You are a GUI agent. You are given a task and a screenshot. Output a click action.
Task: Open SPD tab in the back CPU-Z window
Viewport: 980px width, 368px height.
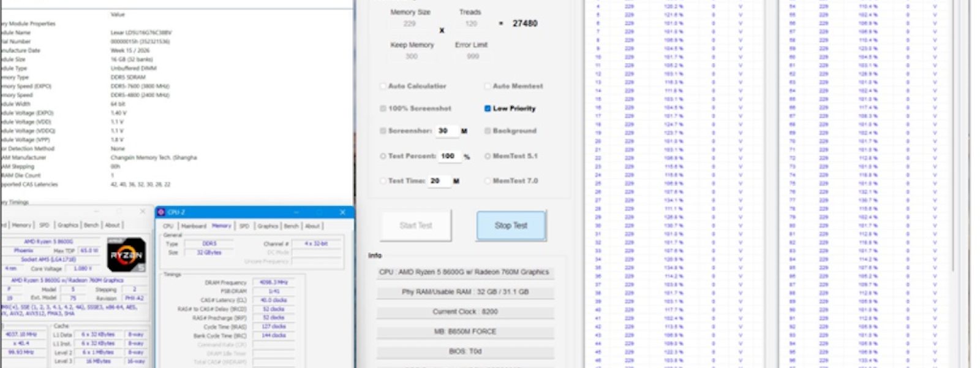[44, 225]
